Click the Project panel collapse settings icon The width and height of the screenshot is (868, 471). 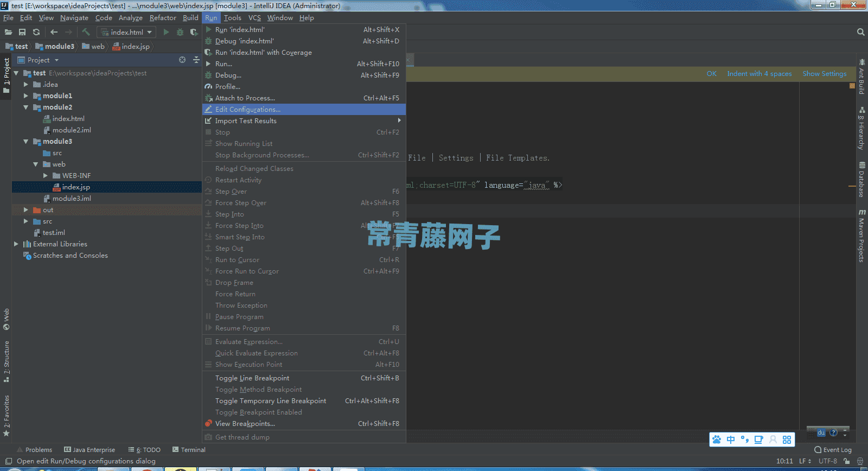196,60
